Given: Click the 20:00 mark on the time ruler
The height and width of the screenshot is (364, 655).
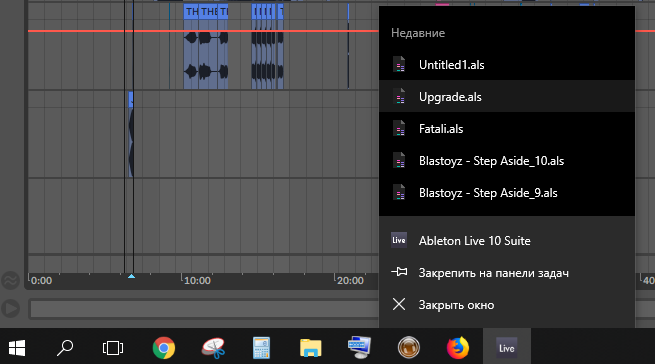Looking at the screenshot, I should point(350,280).
